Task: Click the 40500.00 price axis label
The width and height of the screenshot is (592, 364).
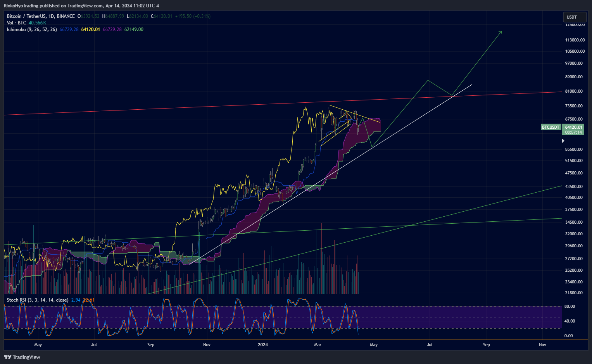Action: 574,197
